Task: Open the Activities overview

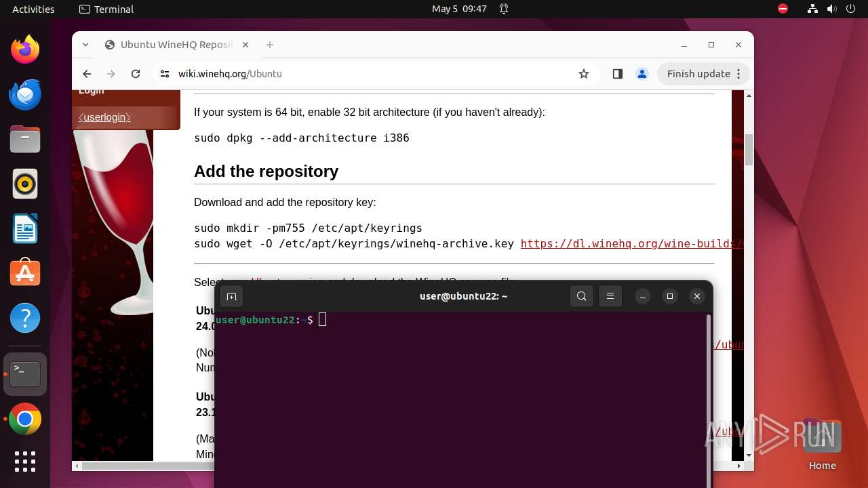Action: tap(33, 9)
